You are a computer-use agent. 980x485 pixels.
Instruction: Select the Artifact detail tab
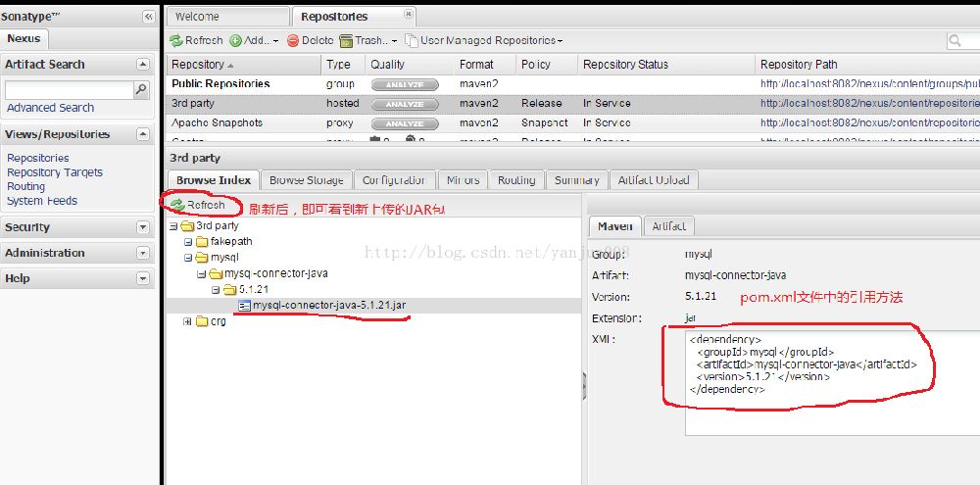[x=668, y=226]
